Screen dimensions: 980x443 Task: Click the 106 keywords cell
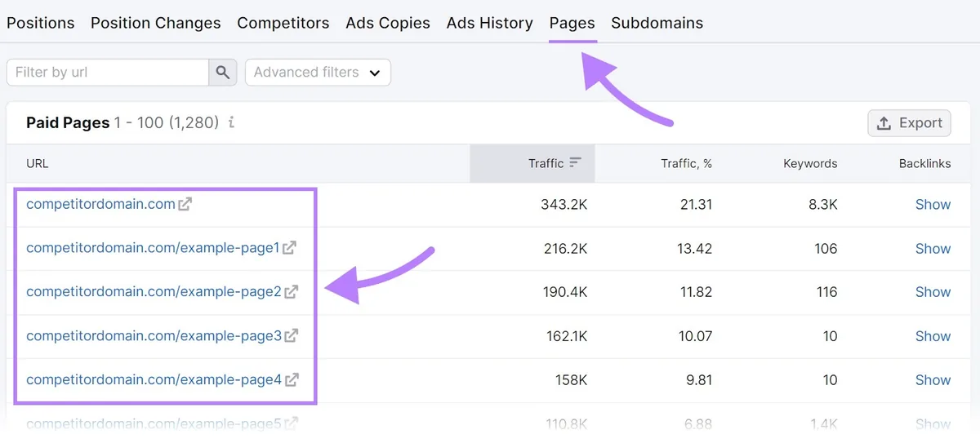click(826, 248)
